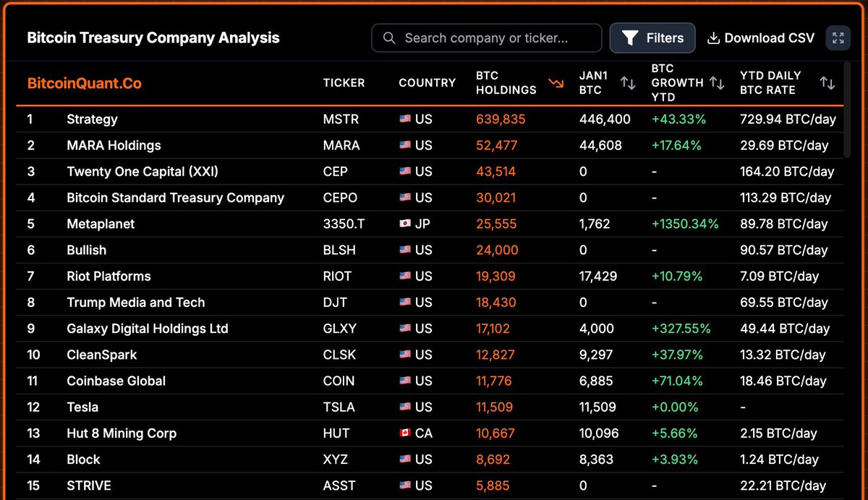Select the Hut 8 Mining Corp name
This screenshot has height=500, width=868.
(x=122, y=433)
